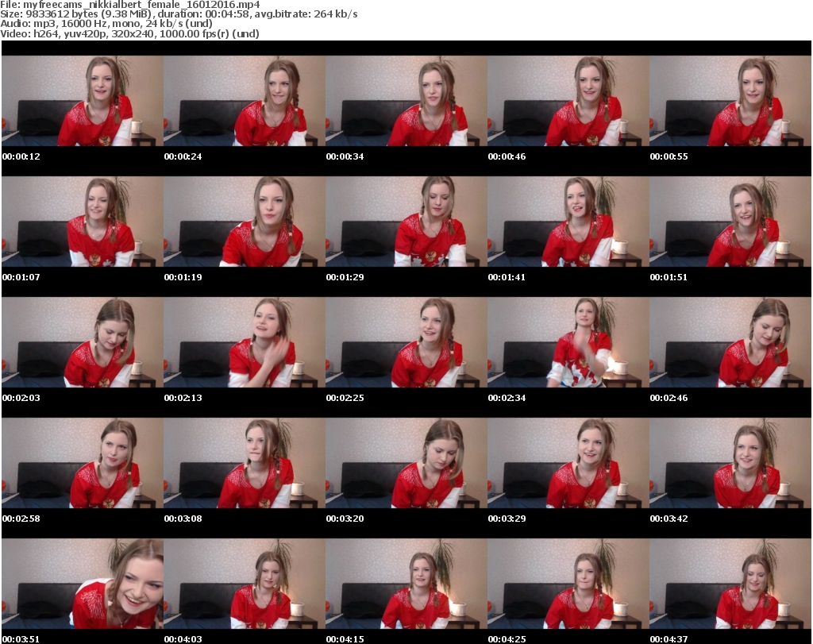View the frame at 00:04:25

pos(568,584)
